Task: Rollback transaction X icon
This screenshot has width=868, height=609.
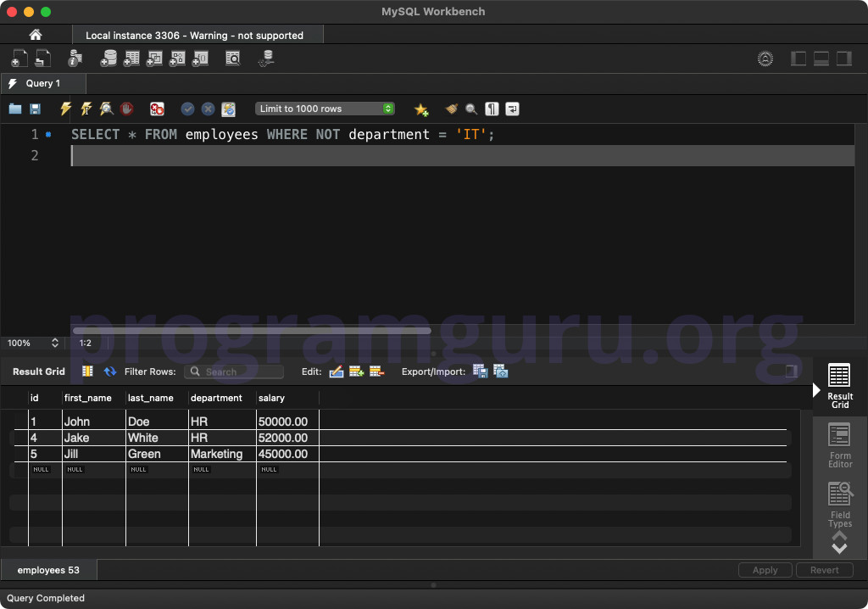Action: pos(209,109)
